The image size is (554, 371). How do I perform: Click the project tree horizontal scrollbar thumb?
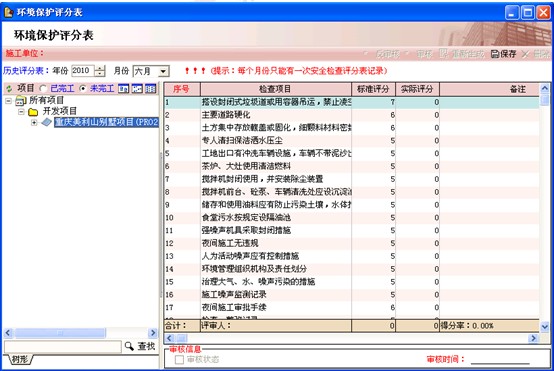coord(60,333)
